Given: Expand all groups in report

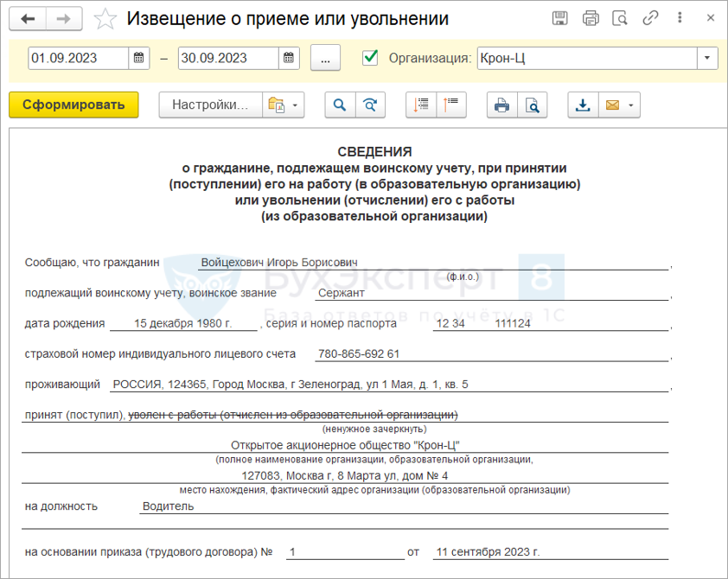Looking at the screenshot, I should click(452, 105).
